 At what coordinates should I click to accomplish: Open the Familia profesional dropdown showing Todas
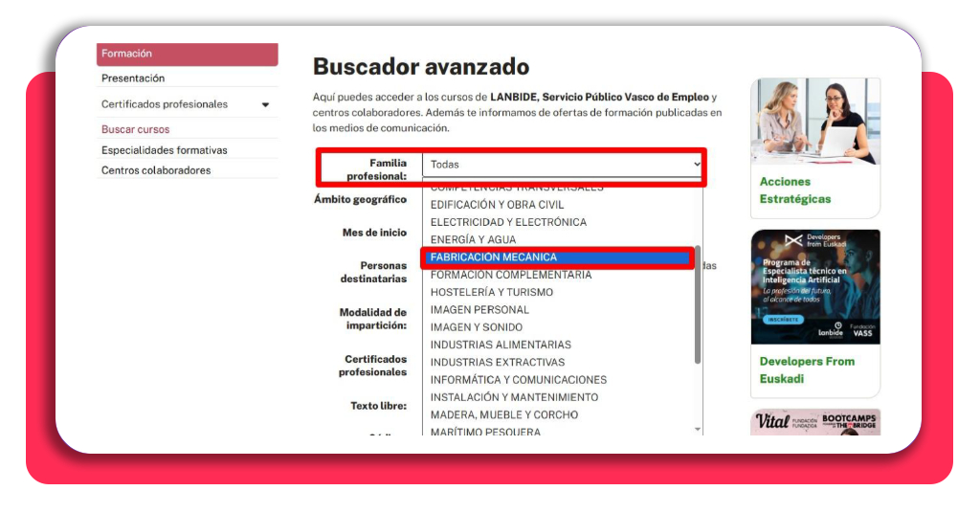(x=563, y=165)
